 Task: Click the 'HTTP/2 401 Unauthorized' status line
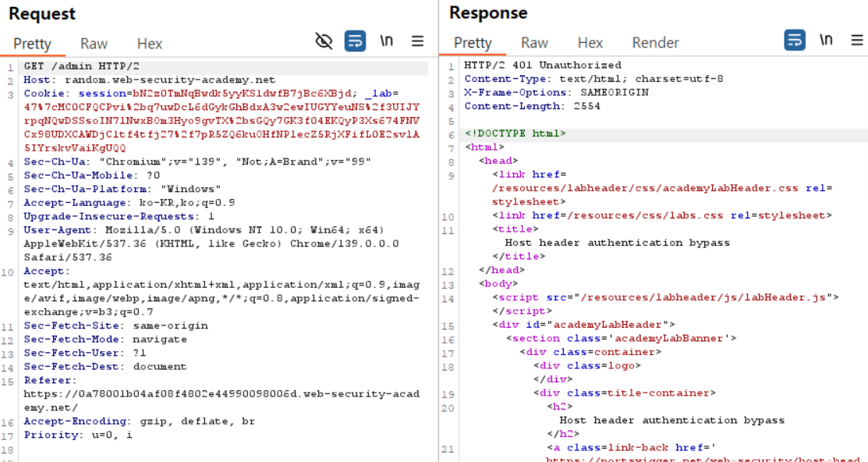click(543, 66)
